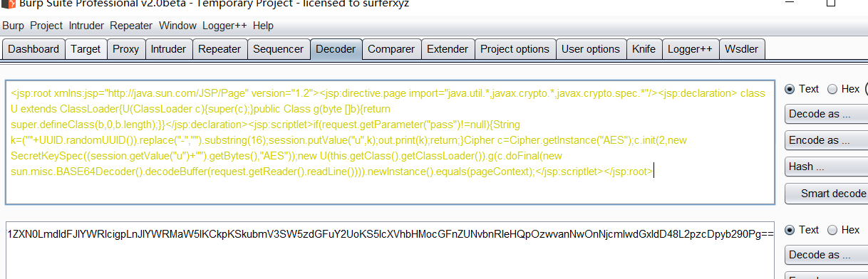Switch to the Extender tab
The image size is (868, 279).
pyautogui.click(x=448, y=49)
